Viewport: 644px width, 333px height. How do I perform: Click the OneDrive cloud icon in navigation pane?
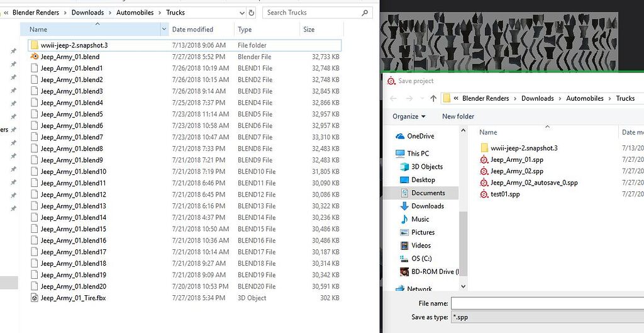tap(399, 137)
